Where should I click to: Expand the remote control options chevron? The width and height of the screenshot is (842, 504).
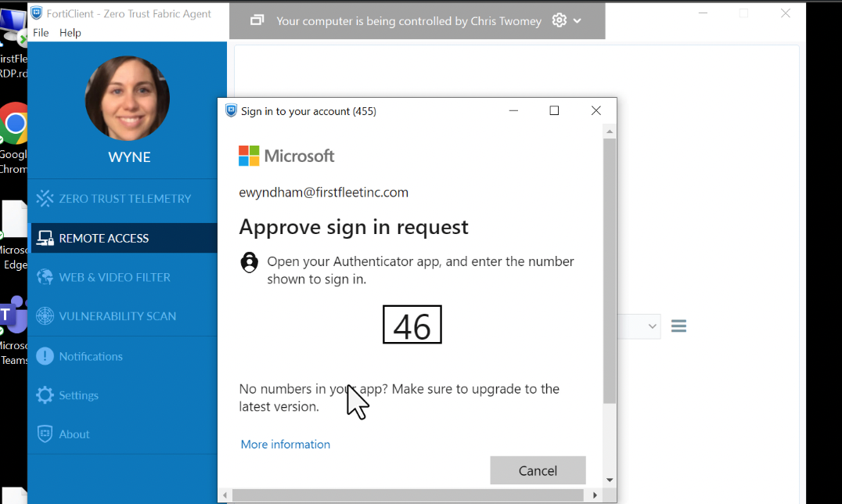(x=578, y=21)
